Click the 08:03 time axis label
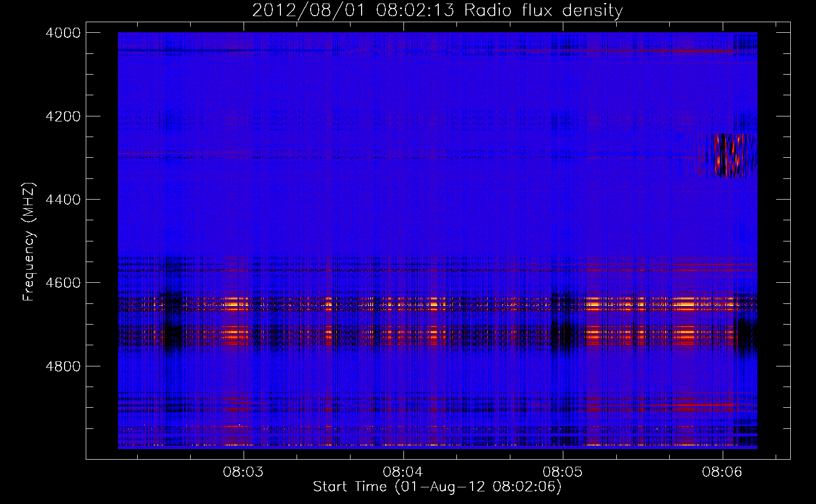Image resolution: width=816 pixels, height=504 pixels. [x=243, y=472]
